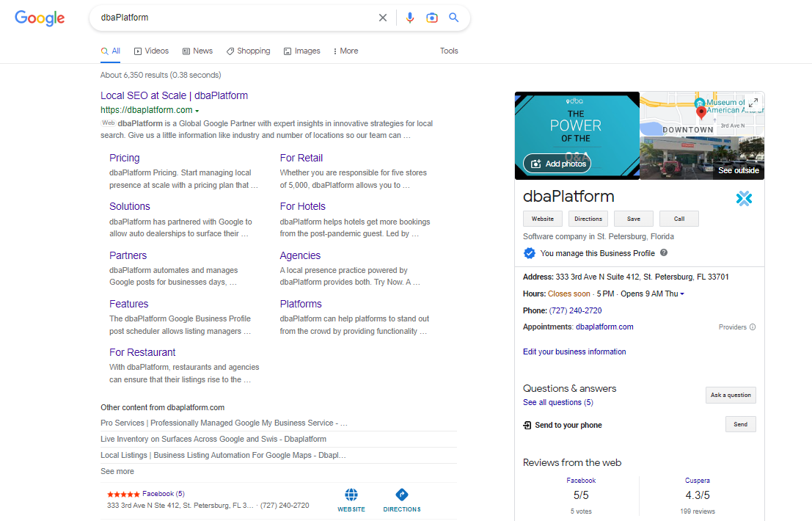812x521 pixels.
Task: Start voice search with the microphone icon
Action: coord(409,18)
